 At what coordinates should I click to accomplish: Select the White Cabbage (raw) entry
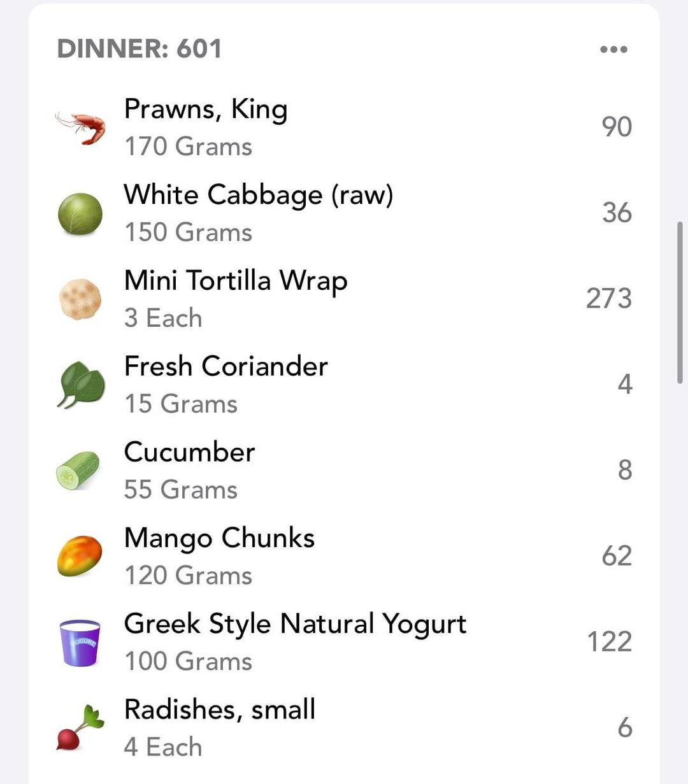pos(258,195)
